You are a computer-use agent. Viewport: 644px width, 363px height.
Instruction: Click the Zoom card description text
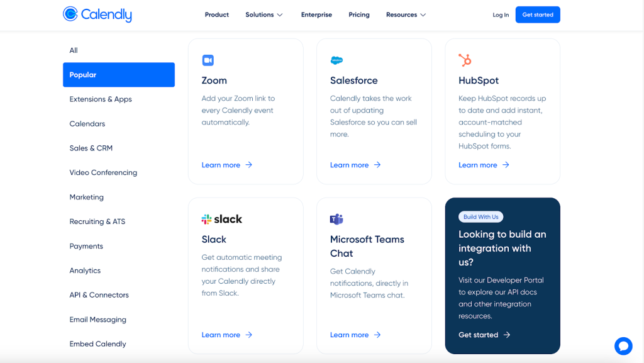pos(238,110)
